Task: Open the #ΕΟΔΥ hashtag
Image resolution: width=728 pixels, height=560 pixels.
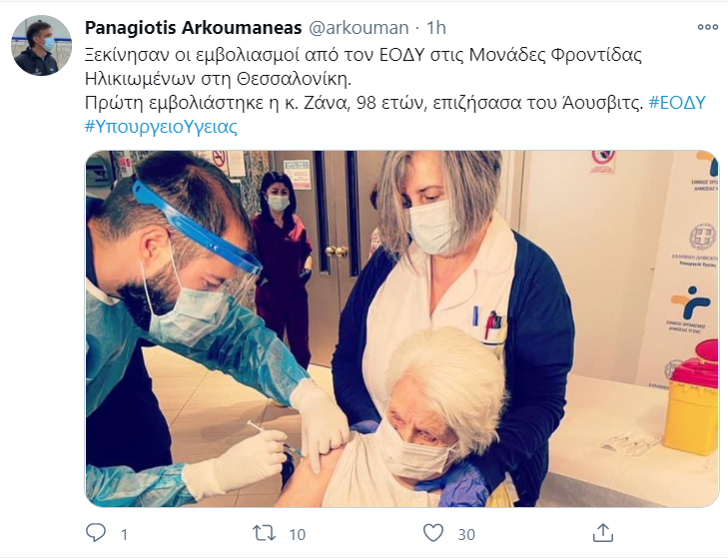Action: [677, 103]
